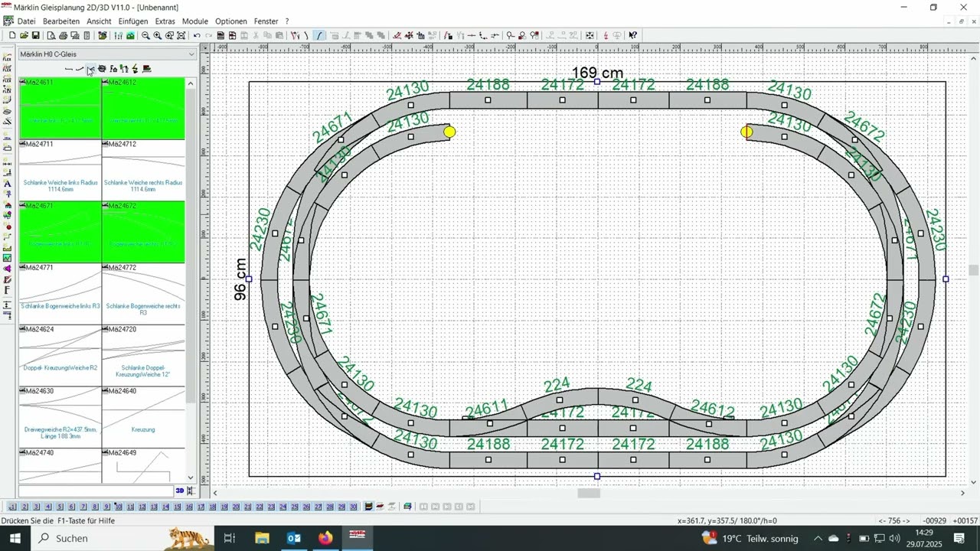Viewport: 980px width, 551px height.
Task: Click the New document icon
Action: 12,35
